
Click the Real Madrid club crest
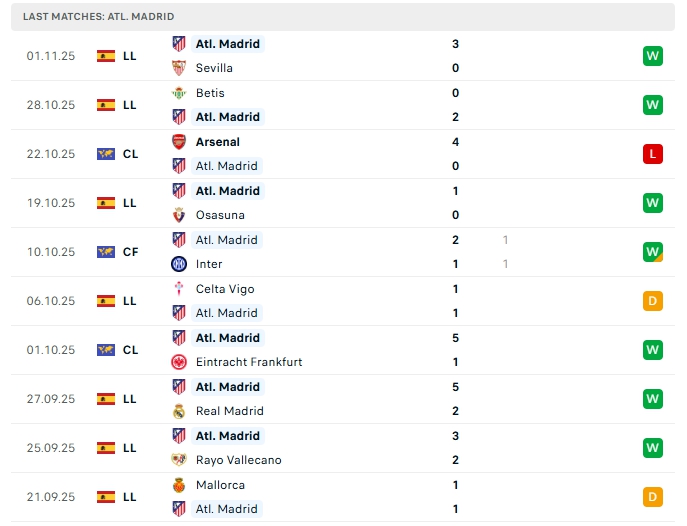coord(179,411)
